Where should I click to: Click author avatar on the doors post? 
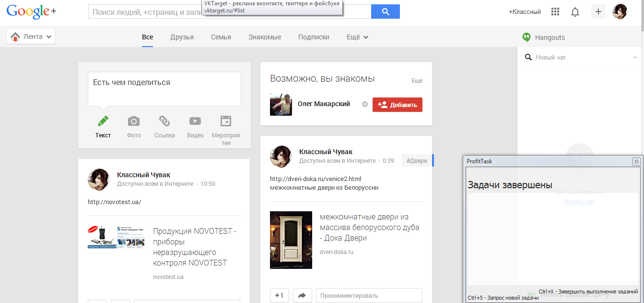coord(281,157)
